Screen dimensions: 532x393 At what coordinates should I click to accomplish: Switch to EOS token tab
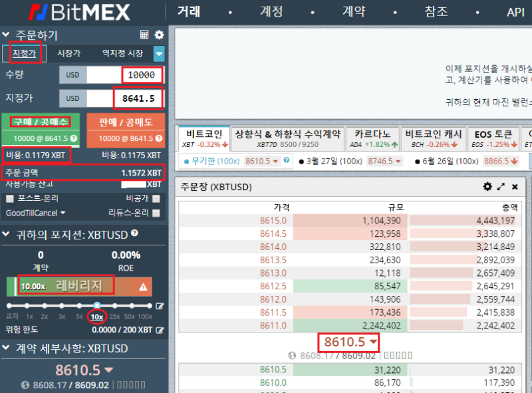493,138
